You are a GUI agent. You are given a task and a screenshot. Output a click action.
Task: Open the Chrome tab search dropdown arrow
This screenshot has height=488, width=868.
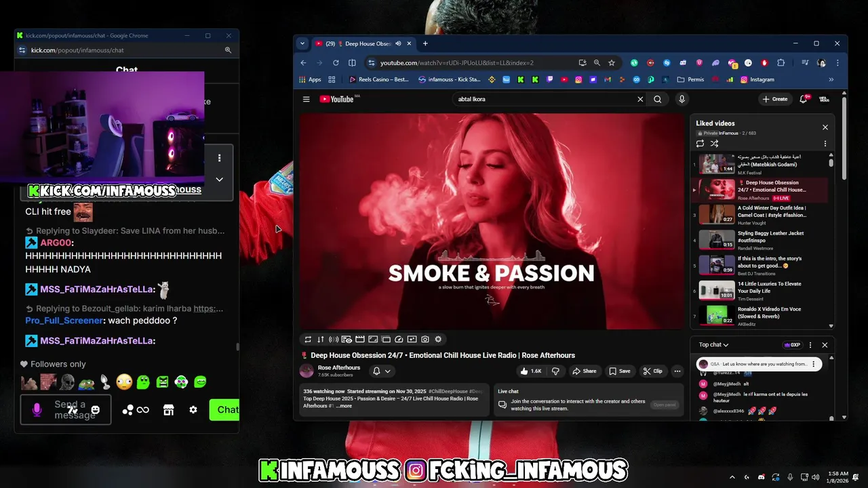pyautogui.click(x=302, y=43)
